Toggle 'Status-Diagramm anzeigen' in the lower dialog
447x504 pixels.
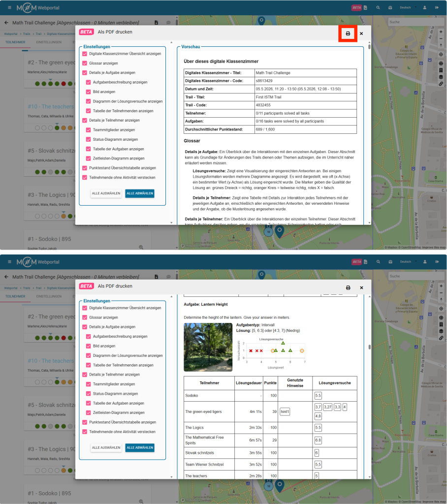[x=89, y=393]
